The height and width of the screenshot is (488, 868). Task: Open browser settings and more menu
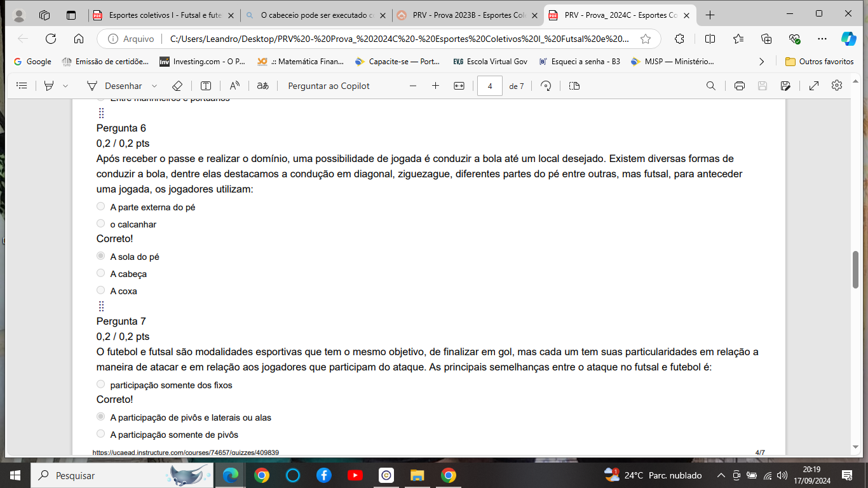click(822, 39)
